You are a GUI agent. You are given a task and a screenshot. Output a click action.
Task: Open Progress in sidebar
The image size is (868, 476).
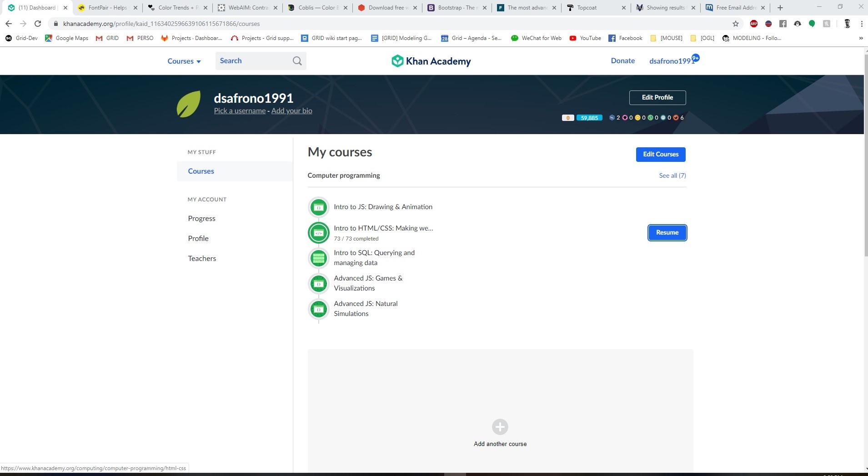pyautogui.click(x=202, y=219)
